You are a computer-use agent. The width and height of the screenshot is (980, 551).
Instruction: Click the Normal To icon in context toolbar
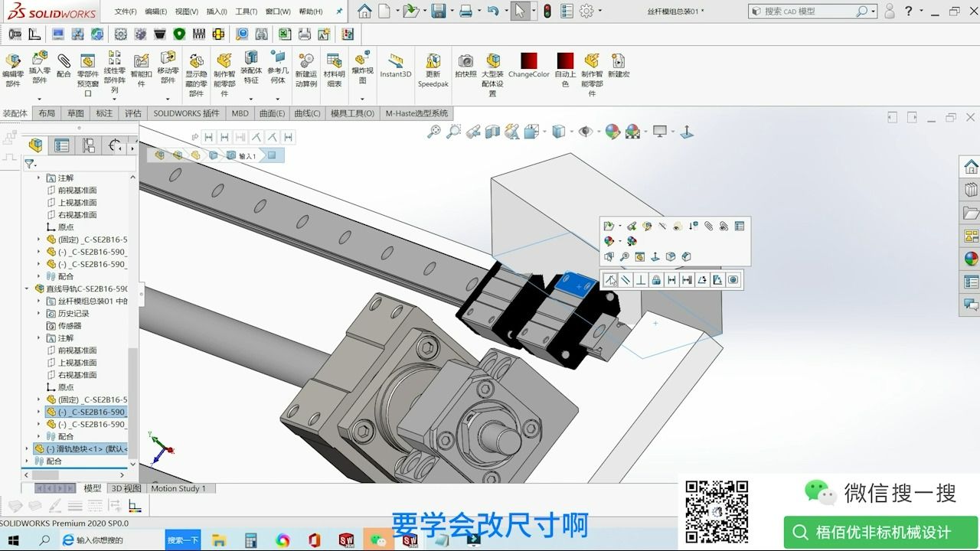click(655, 257)
